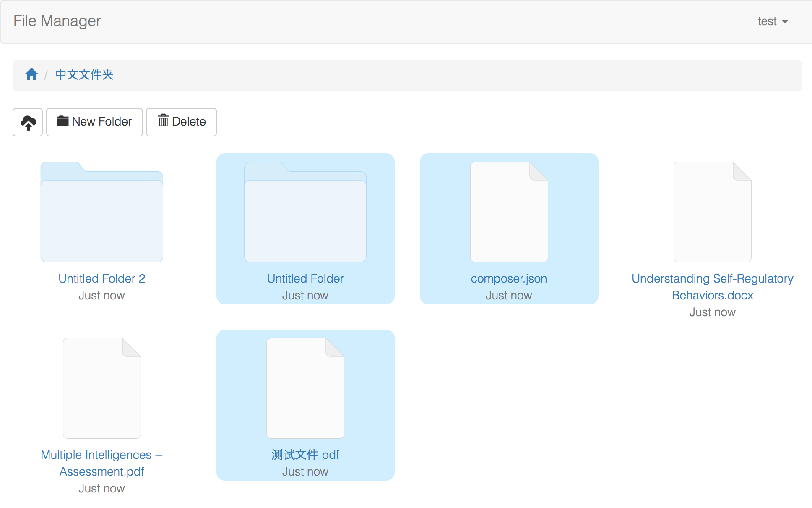Open the test user dropdown menu

coord(772,21)
